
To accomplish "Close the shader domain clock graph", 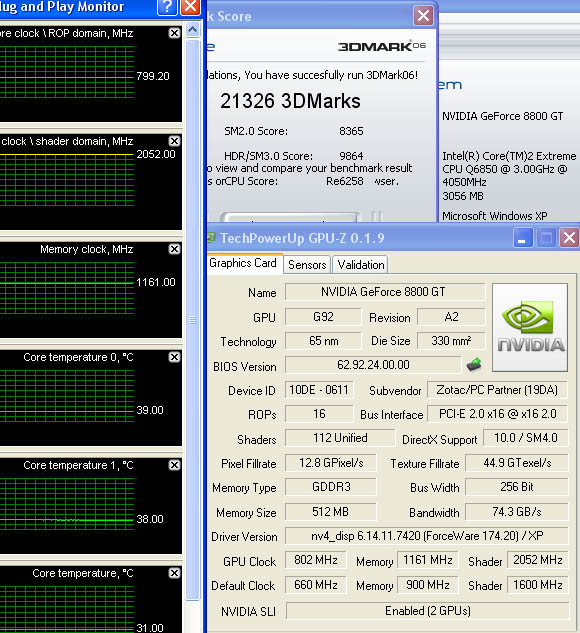I will click(x=174, y=141).
